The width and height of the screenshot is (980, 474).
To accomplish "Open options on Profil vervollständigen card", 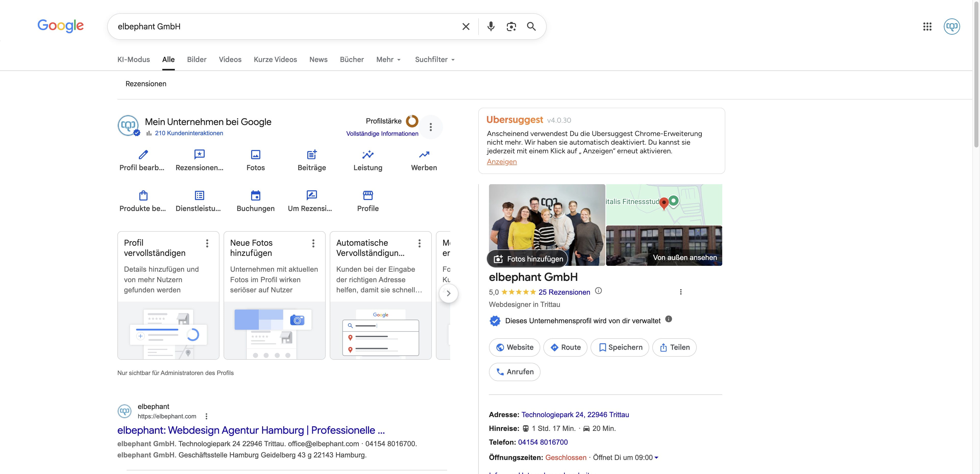I will (207, 243).
